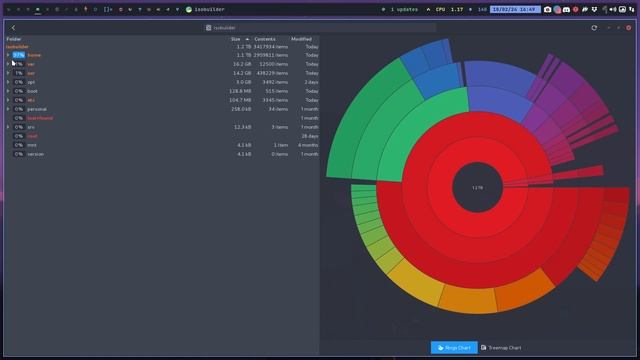
Task: Click the 258.0 kB size value
Action: click(x=241, y=109)
